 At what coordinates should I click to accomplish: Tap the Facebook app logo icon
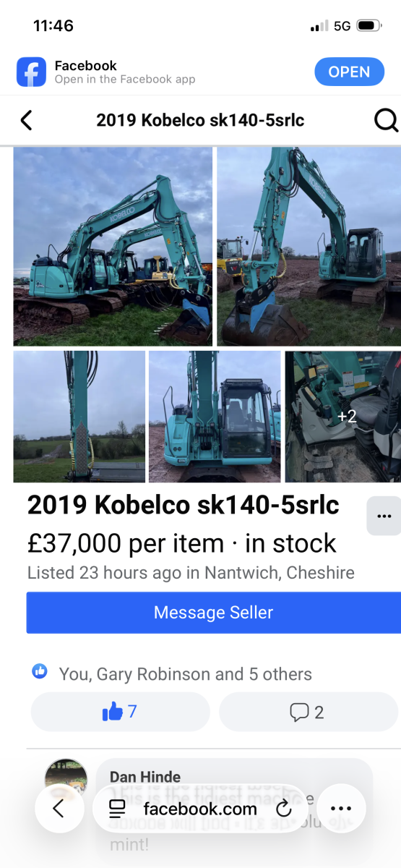click(x=31, y=72)
